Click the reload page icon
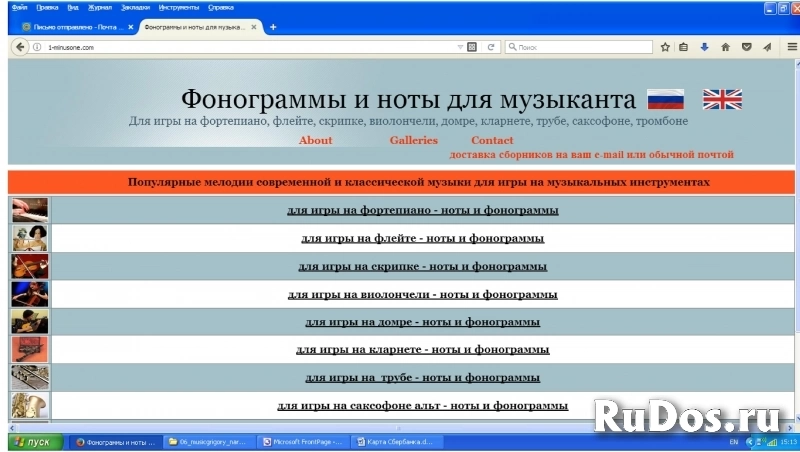The height and width of the screenshot is (452, 800). pyautogui.click(x=491, y=47)
